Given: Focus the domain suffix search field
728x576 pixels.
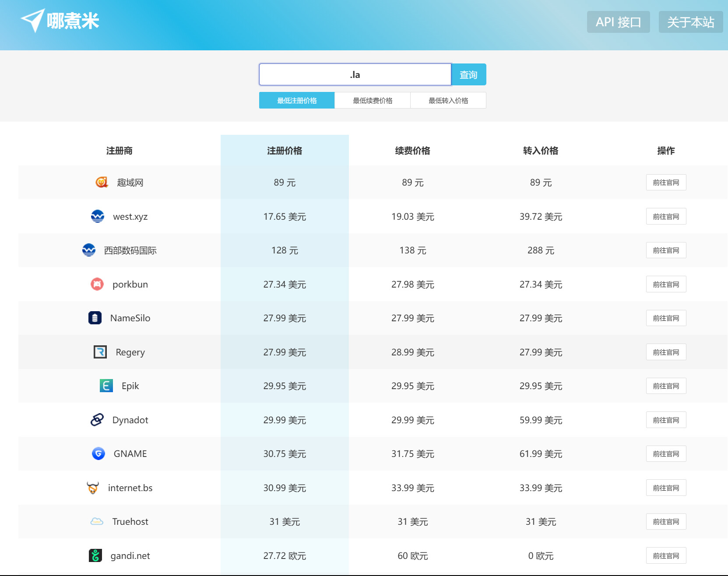Looking at the screenshot, I should click(x=355, y=74).
